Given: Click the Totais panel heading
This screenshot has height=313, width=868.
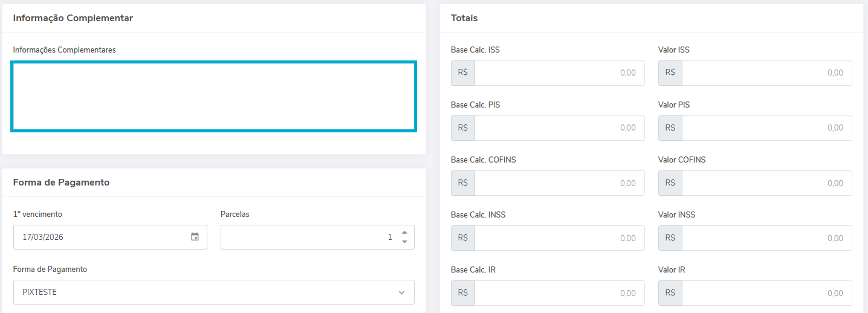Looking at the screenshot, I should coord(464,18).
